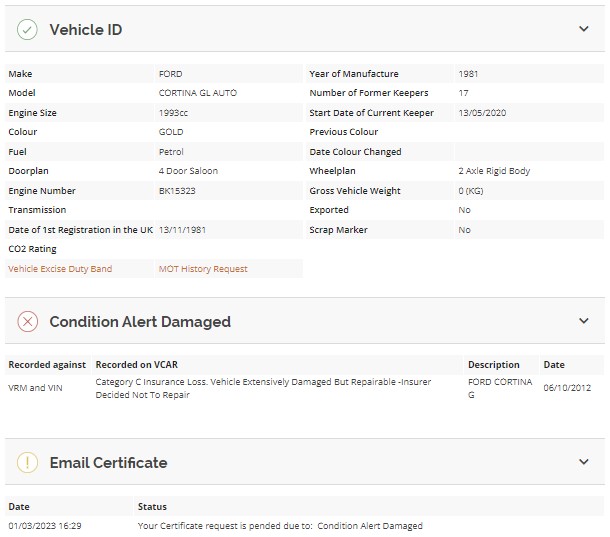Collapse the Vehicle ID section chevron
This screenshot has height=537, width=610.
coord(584,29)
